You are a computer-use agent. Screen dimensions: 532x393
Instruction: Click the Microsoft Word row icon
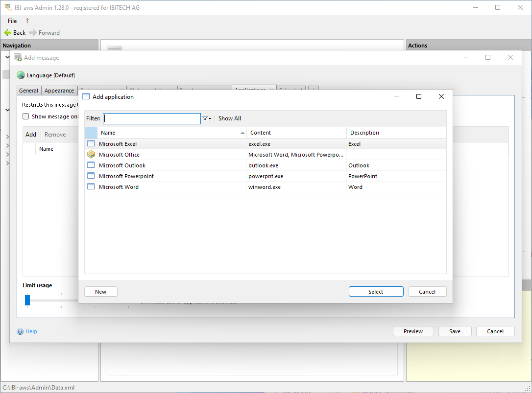[x=91, y=187]
